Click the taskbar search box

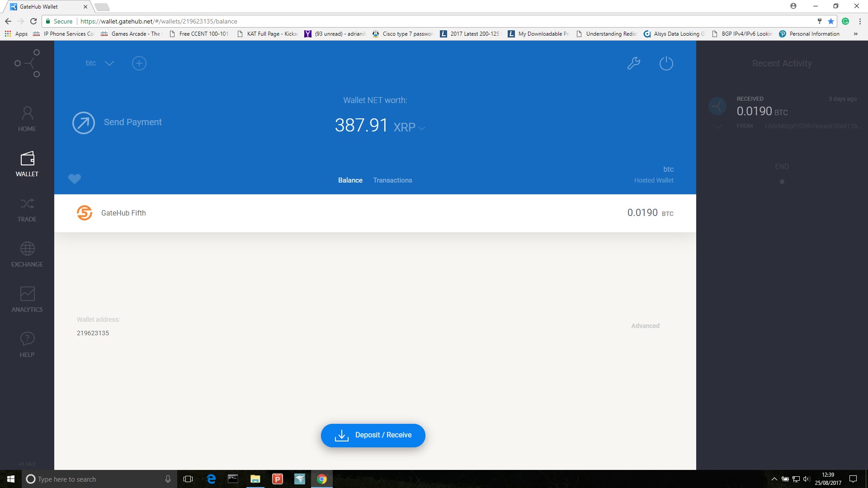(x=99, y=479)
